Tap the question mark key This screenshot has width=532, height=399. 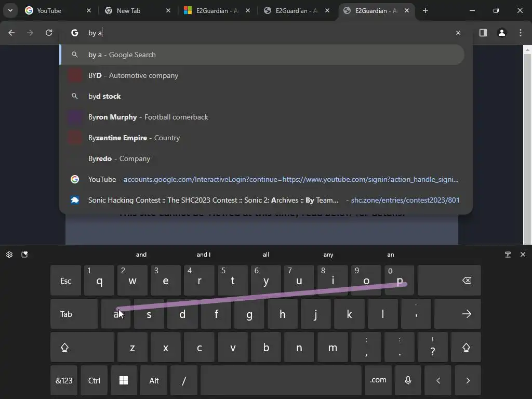433,347
